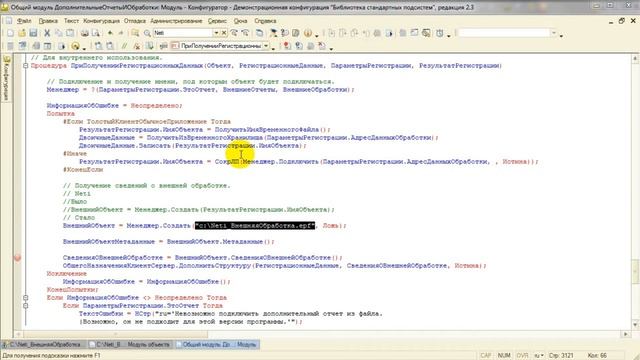Image resolution: width=640 pixels, height=360 pixels.
Task: Print with the printer icon
Action: (x=84, y=33)
